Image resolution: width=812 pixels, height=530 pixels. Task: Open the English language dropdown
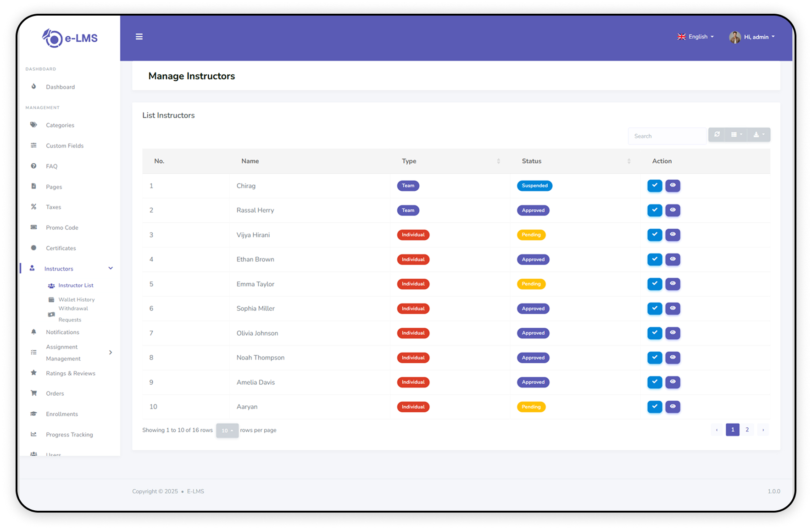pyautogui.click(x=695, y=37)
